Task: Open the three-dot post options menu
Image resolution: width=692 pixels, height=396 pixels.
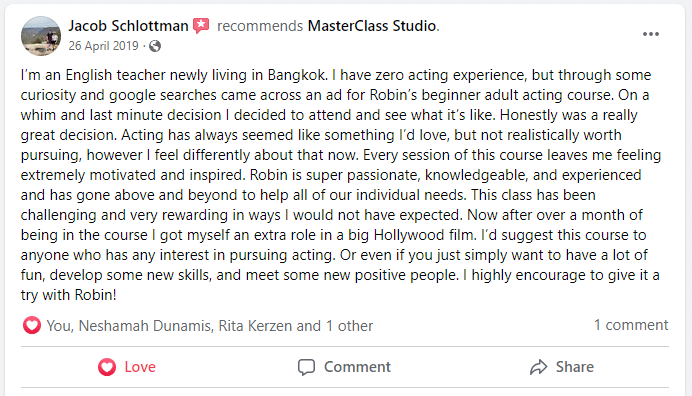Action: click(x=651, y=34)
